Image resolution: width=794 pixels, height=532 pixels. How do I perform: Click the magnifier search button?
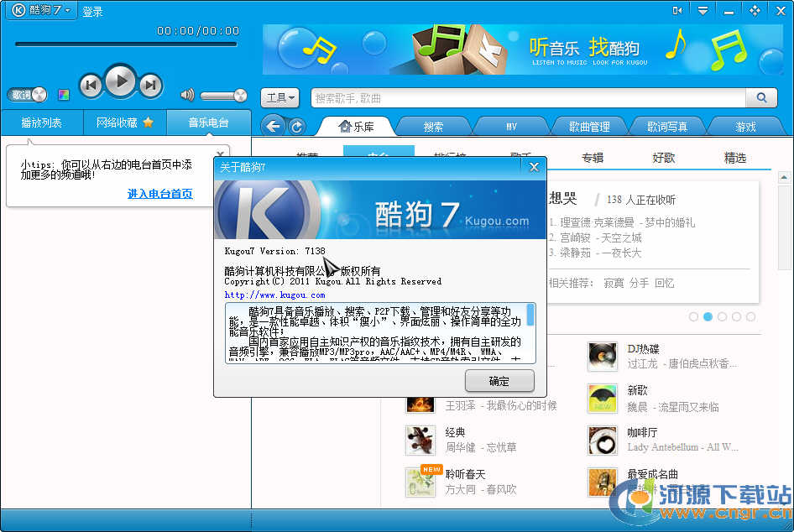tap(761, 97)
